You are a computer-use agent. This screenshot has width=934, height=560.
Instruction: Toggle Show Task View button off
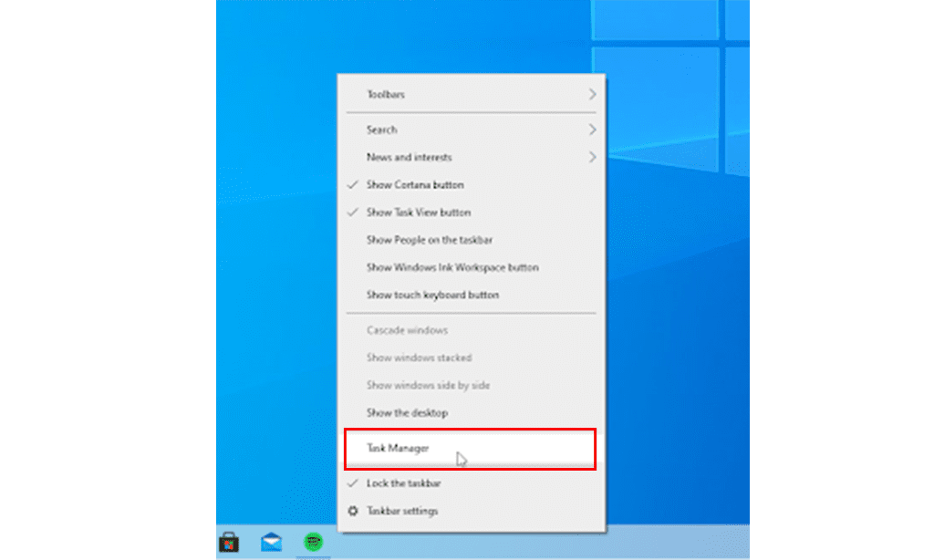pyautogui.click(x=418, y=213)
